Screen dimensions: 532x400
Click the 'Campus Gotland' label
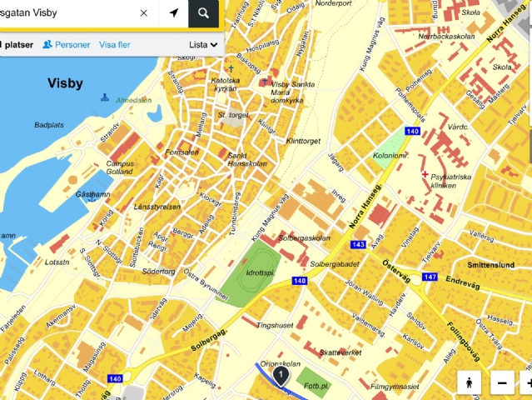coord(120,167)
